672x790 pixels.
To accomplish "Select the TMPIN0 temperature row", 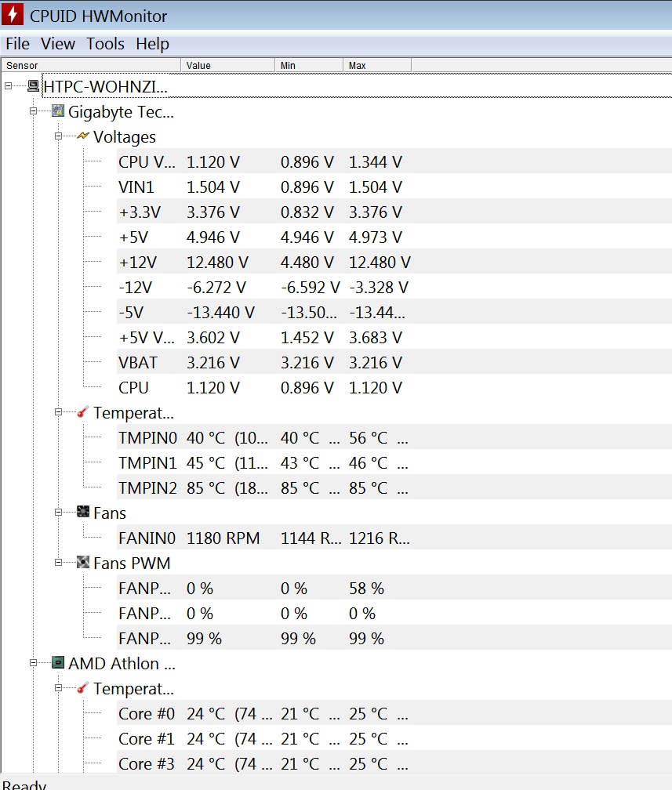I will pos(394,438).
